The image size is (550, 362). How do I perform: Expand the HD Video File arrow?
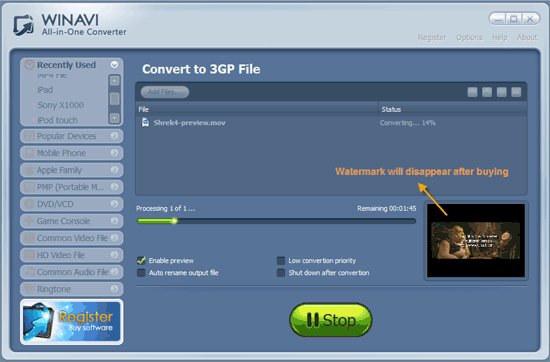[x=114, y=255]
